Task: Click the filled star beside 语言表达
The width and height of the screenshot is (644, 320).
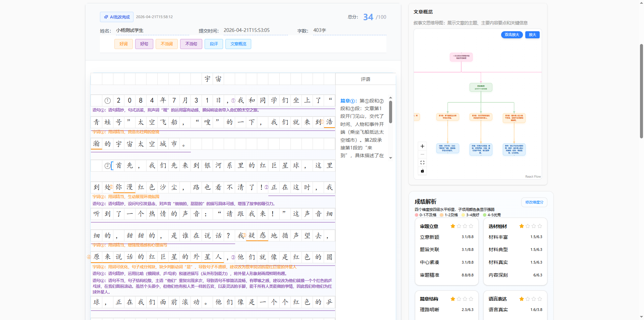Action: pos(522,299)
